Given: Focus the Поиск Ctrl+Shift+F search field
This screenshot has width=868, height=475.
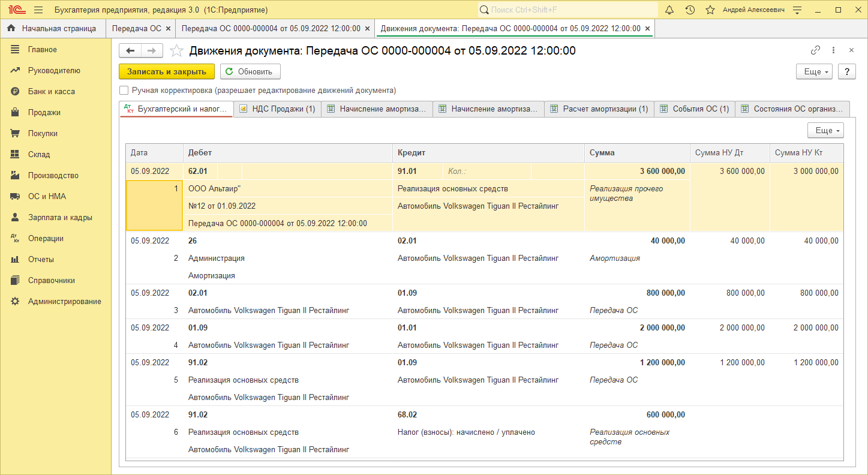Looking at the screenshot, I should pos(568,10).
